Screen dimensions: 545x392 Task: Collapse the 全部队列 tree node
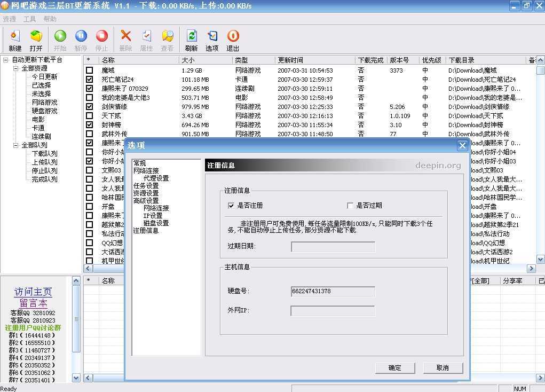tap(15, 145)
